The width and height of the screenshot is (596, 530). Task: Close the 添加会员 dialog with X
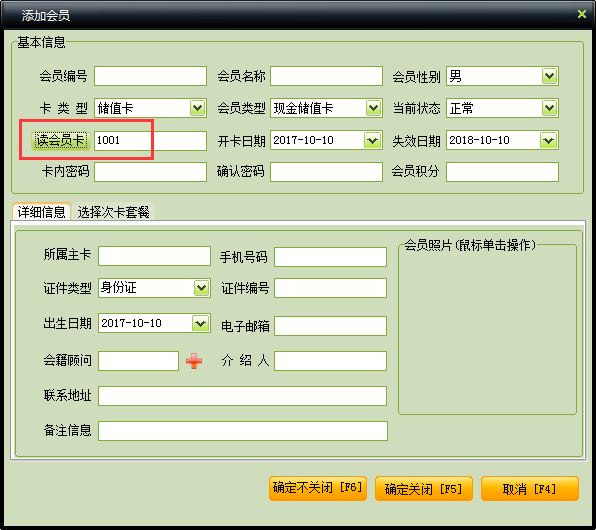coord(582,14)
